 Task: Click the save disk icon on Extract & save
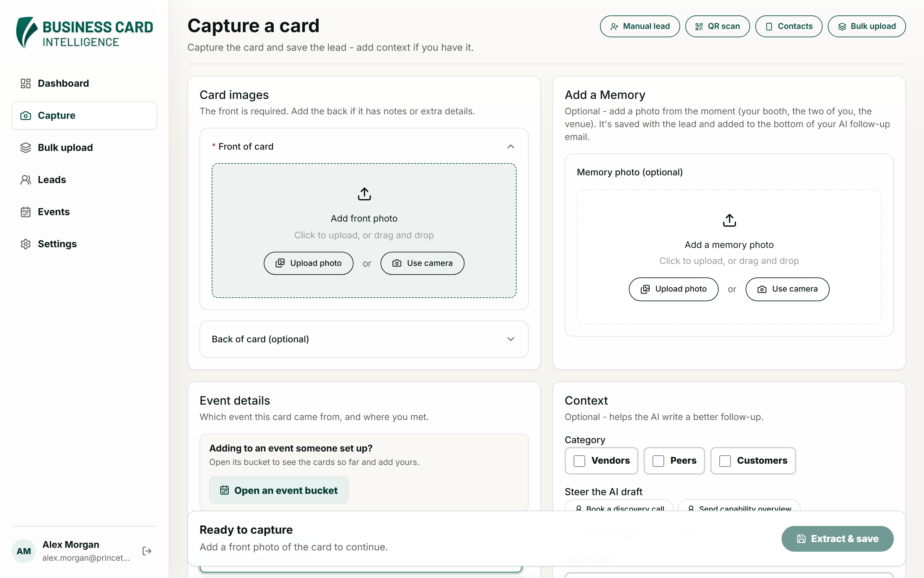click(x=801, y=539)
